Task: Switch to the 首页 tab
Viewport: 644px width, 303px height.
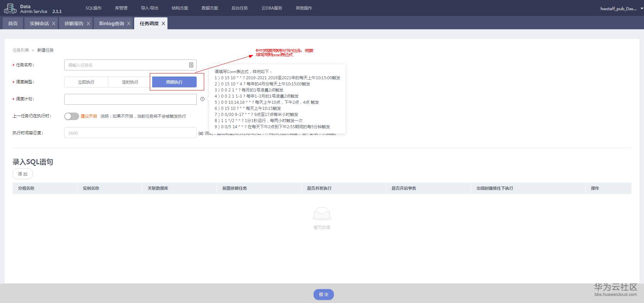Action: tap(13, 23)
